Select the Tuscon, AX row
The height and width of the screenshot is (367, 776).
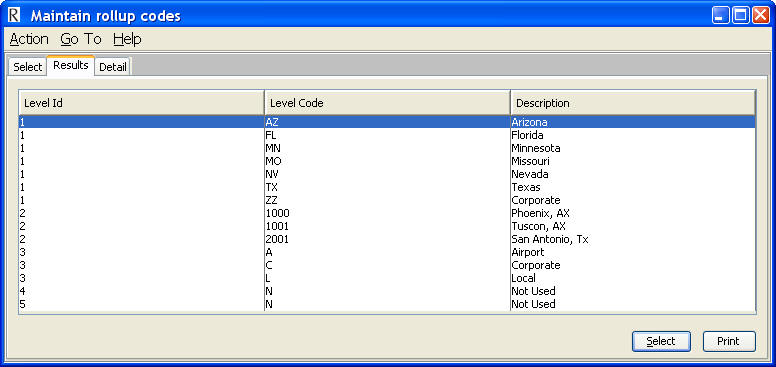pyautogui.click(x=387, y=226)
